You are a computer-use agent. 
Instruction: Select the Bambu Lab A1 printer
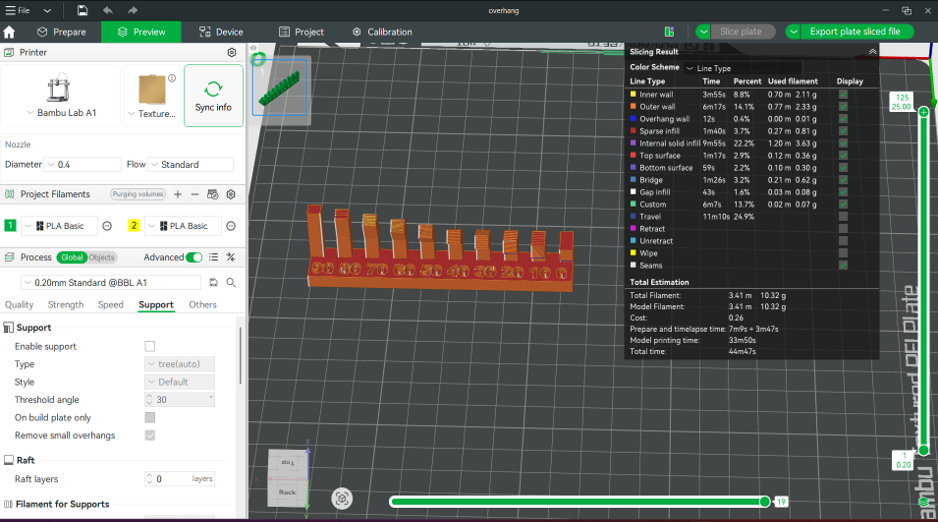[60, 96]
